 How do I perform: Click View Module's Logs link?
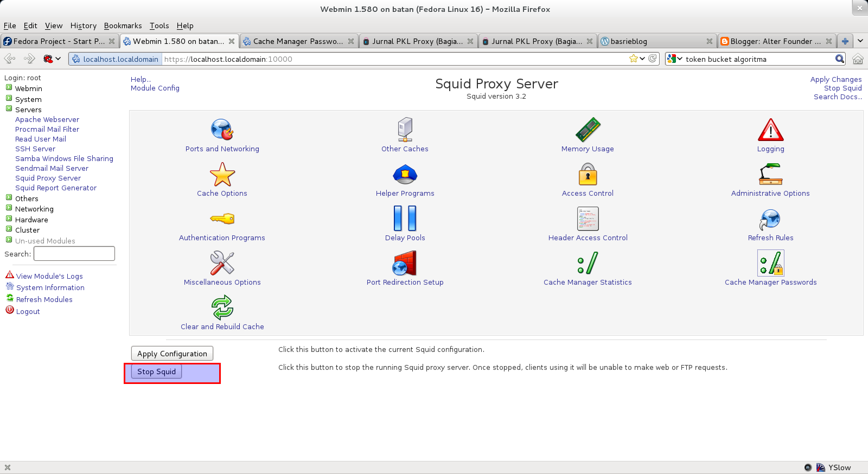[49, 276]
